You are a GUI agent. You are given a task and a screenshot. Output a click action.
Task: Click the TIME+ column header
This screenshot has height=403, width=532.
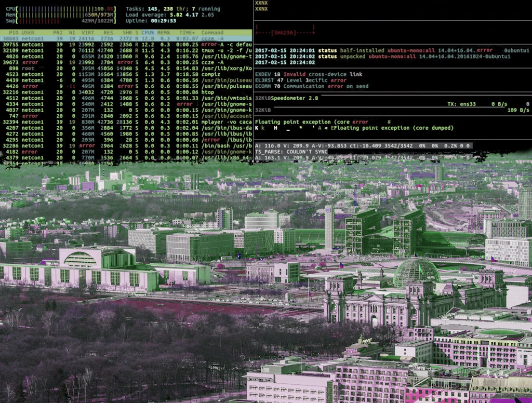pyautogui.click(x=187, y=33)
